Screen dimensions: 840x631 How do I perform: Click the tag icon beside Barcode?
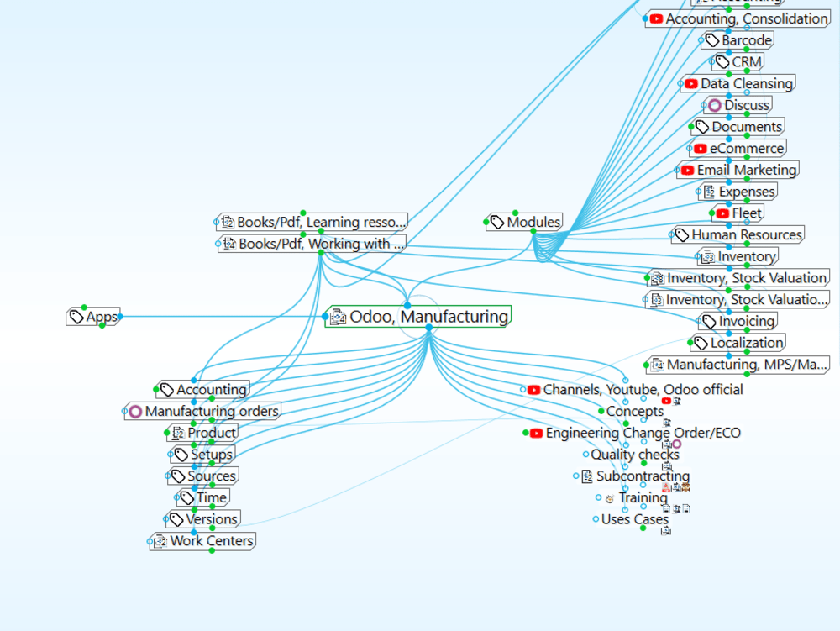point(712,40)
